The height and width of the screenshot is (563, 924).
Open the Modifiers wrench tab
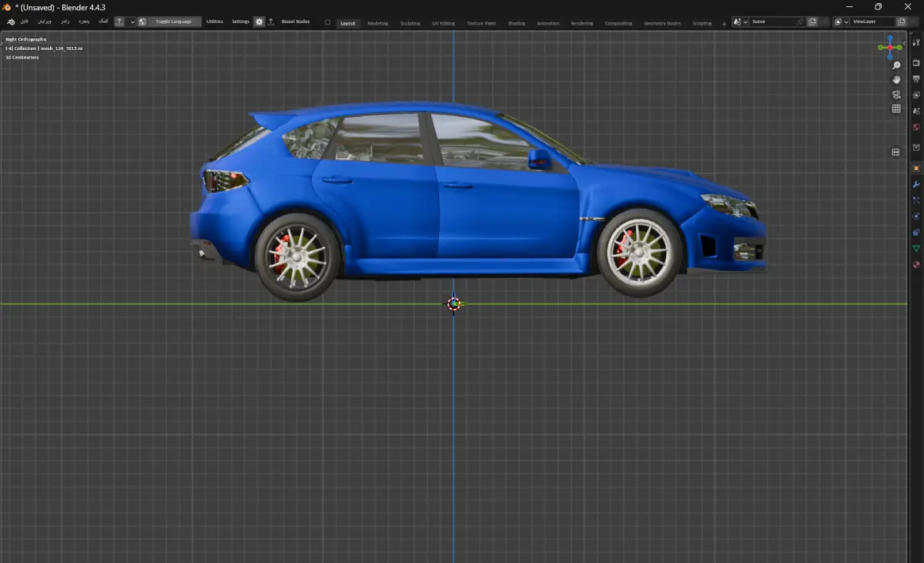(x=916, y=184)
